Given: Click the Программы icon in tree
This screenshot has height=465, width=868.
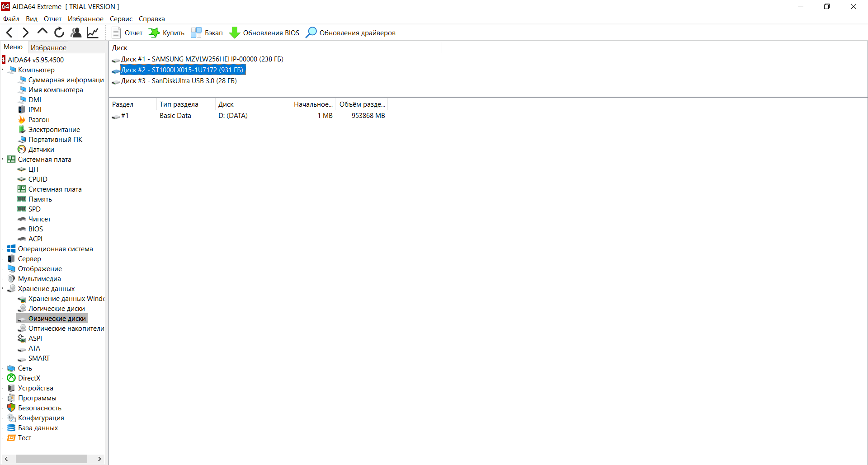Looking at the screenshot, I should pos(11,398).
